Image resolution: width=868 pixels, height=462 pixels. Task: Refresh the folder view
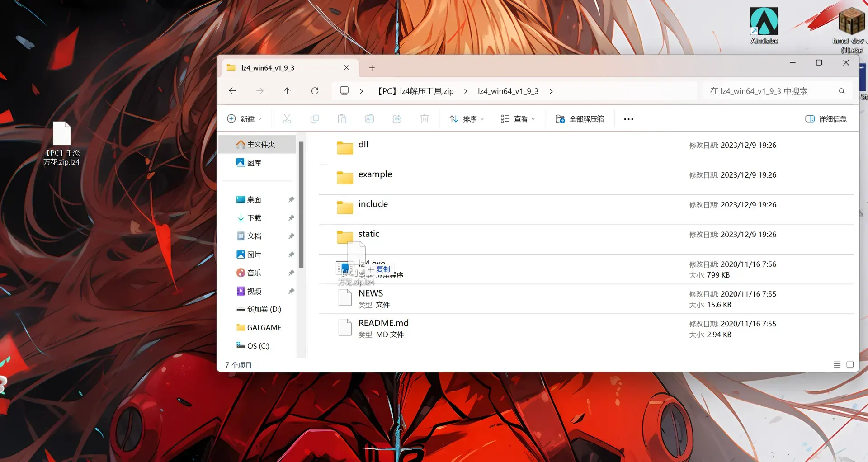(x=315, y=91)
